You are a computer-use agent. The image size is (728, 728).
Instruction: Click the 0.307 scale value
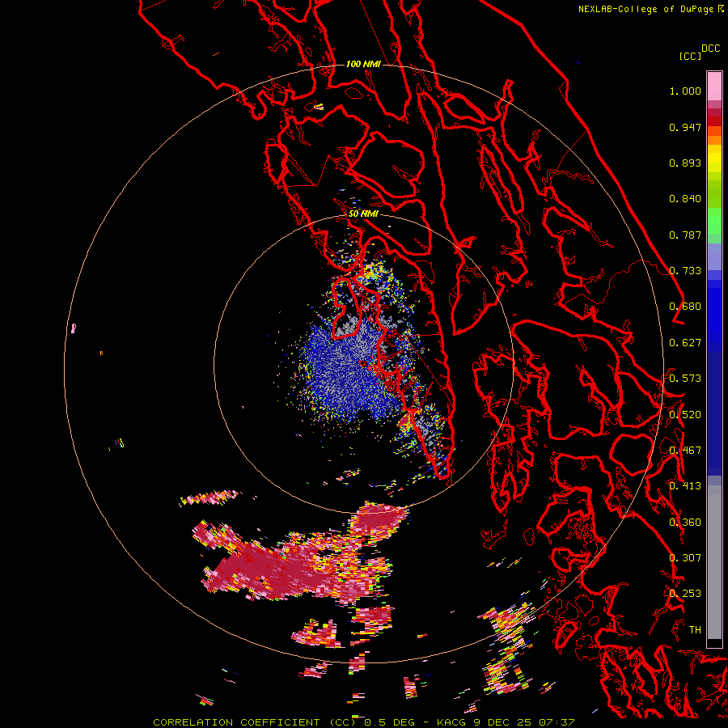pyautogui.click(x=685, y=558)
